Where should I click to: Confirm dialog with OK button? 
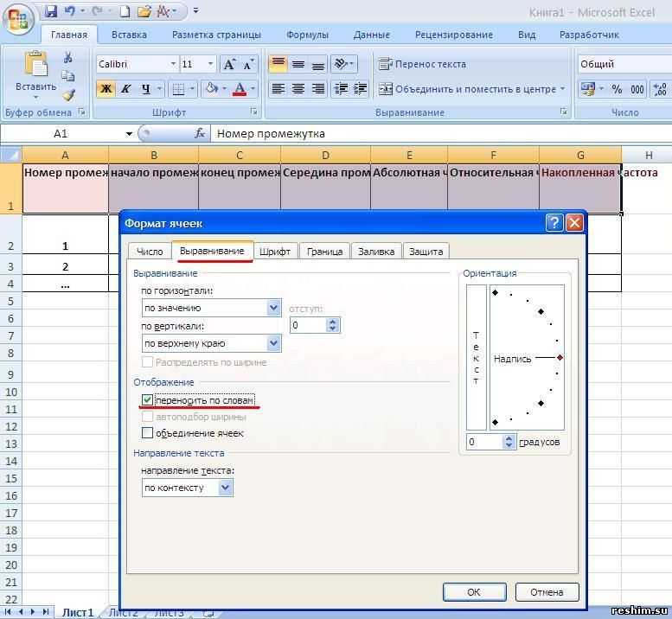[475, 592]
